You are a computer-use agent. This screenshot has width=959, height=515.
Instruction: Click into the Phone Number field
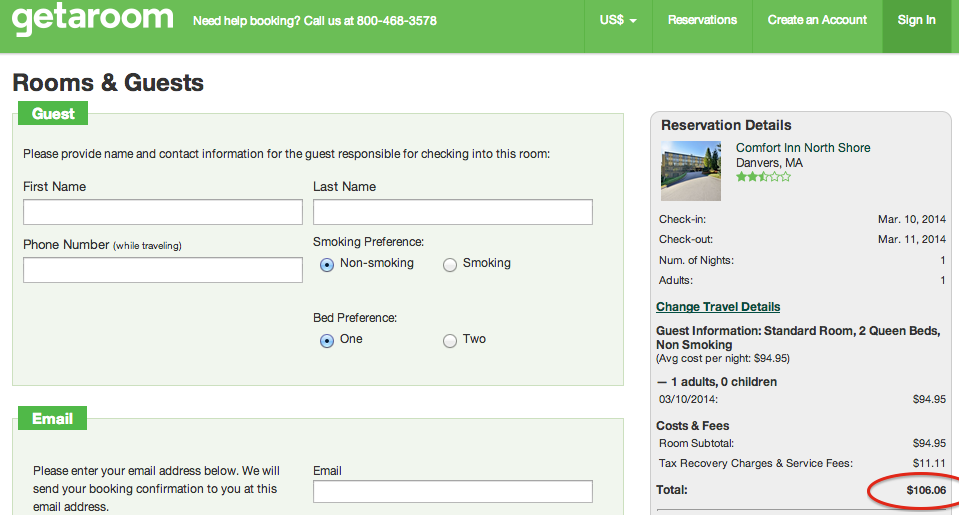point(163,270)
